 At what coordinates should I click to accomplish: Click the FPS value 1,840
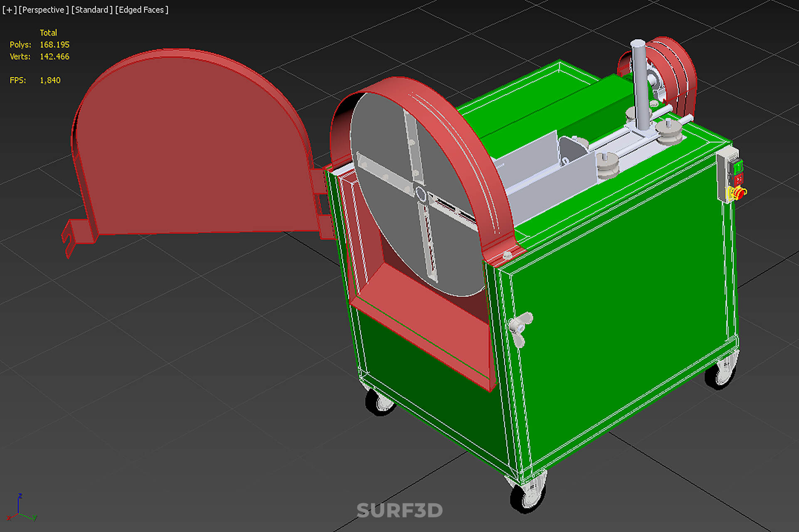tap(50, 80)
